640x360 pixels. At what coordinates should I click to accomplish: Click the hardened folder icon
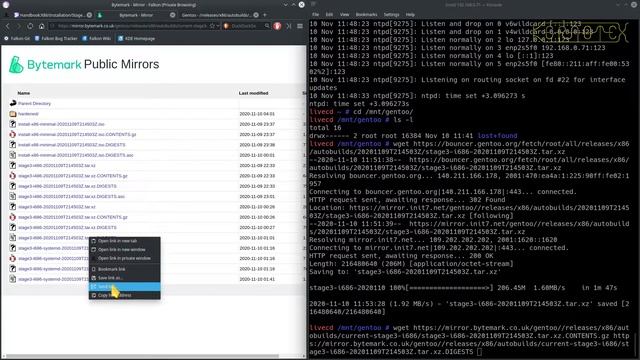click(13, 114)
